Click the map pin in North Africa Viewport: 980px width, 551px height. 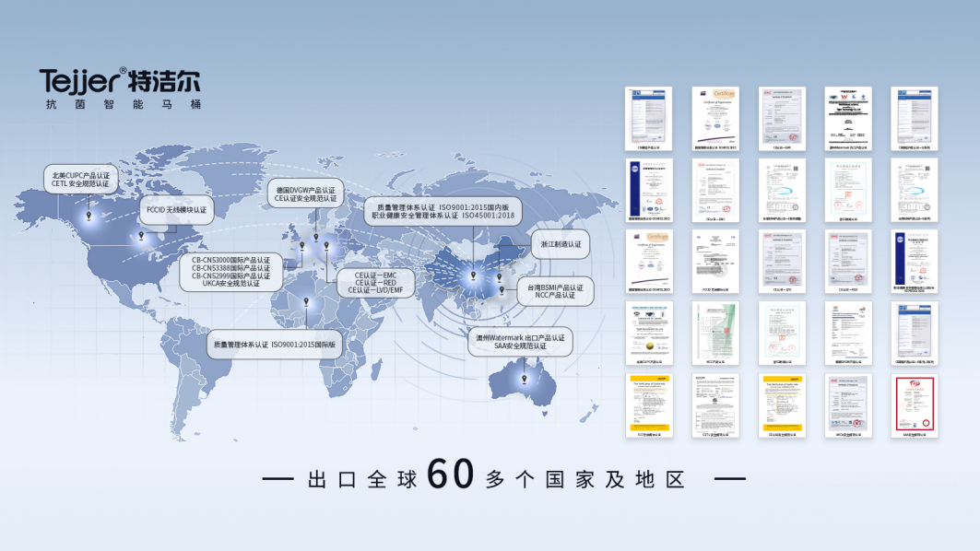[306, 301]
